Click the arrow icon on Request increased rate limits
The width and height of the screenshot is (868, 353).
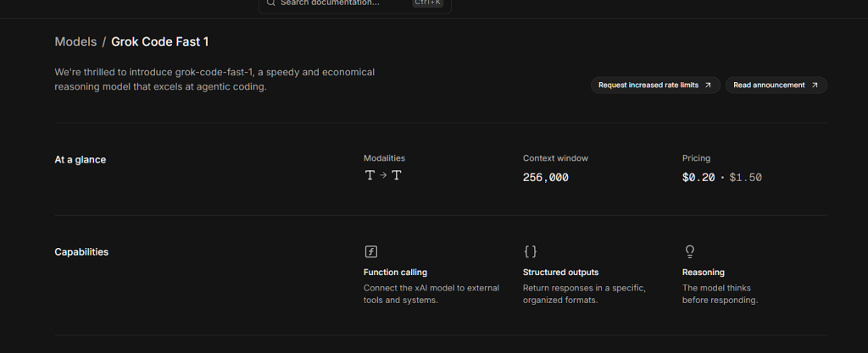[x=708, y=85]
